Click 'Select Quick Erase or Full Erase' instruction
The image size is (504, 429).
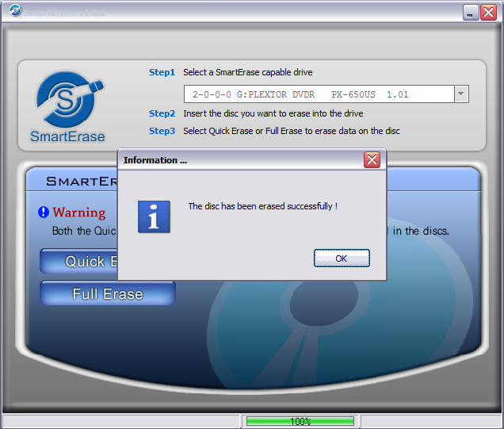point(292,131)
